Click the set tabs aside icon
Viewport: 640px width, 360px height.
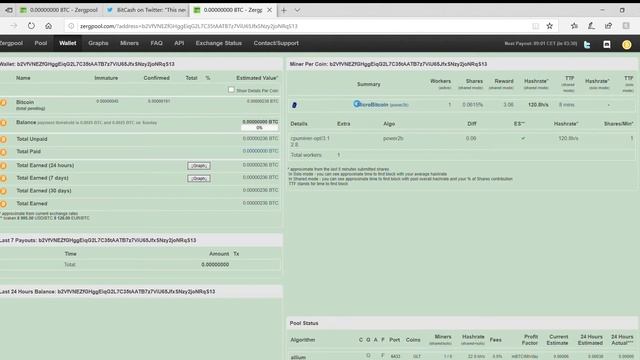click(x=9, y=10)
